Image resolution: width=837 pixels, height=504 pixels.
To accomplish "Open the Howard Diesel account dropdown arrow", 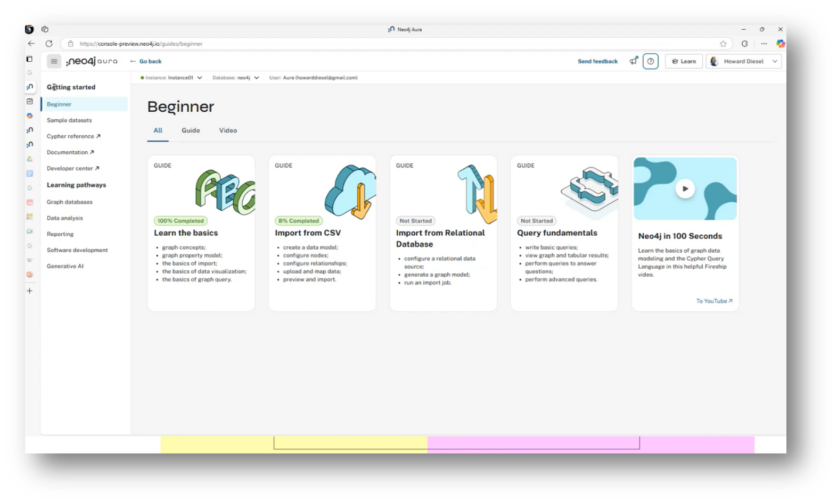I will coord(775,61).
